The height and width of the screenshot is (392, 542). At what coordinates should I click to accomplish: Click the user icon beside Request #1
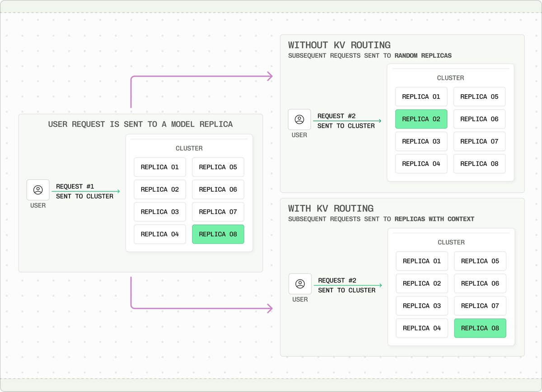[x=38, y=190]
